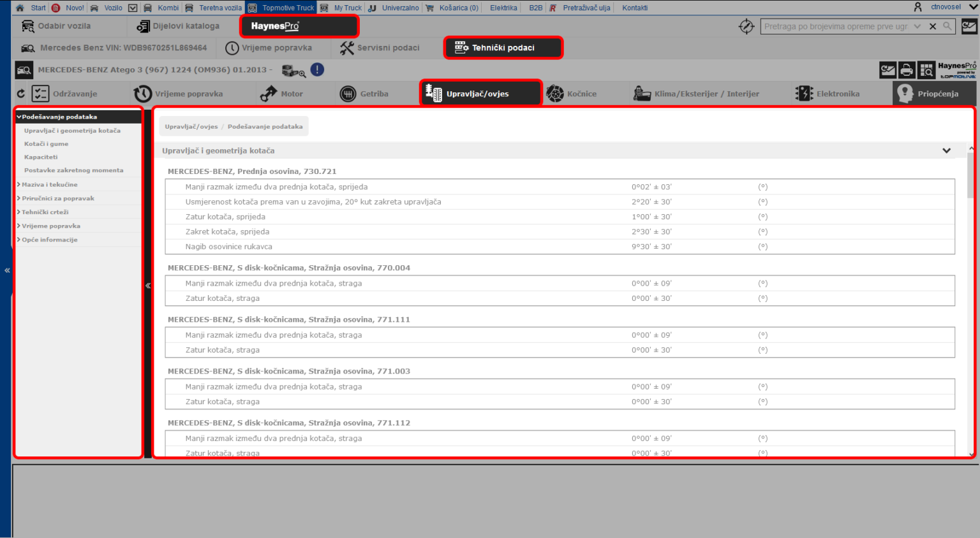Viewport: 980px width, 538px height.
Task: Click Upravljač/ovjes breadcrumb link
Action: [x=191, y=127]
